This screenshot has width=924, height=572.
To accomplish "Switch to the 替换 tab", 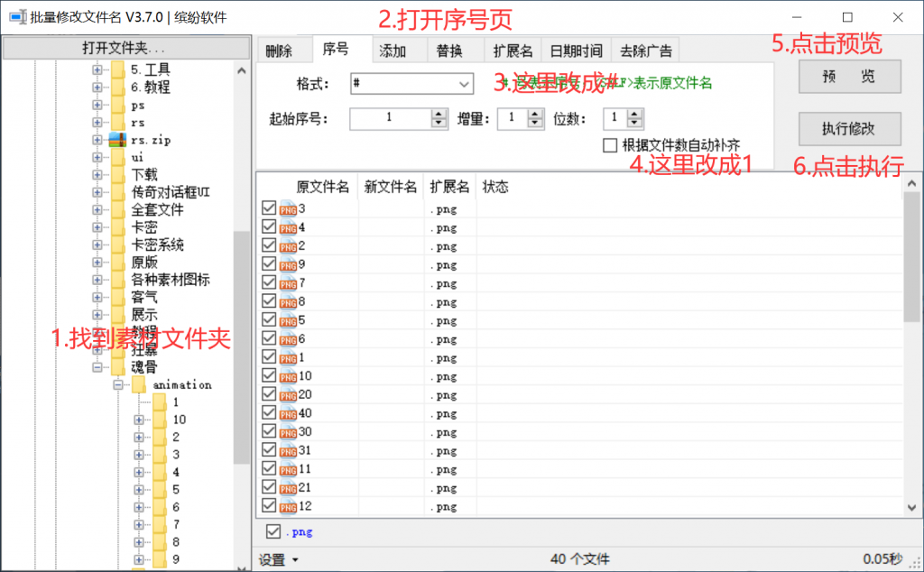I will pos(456,51).
